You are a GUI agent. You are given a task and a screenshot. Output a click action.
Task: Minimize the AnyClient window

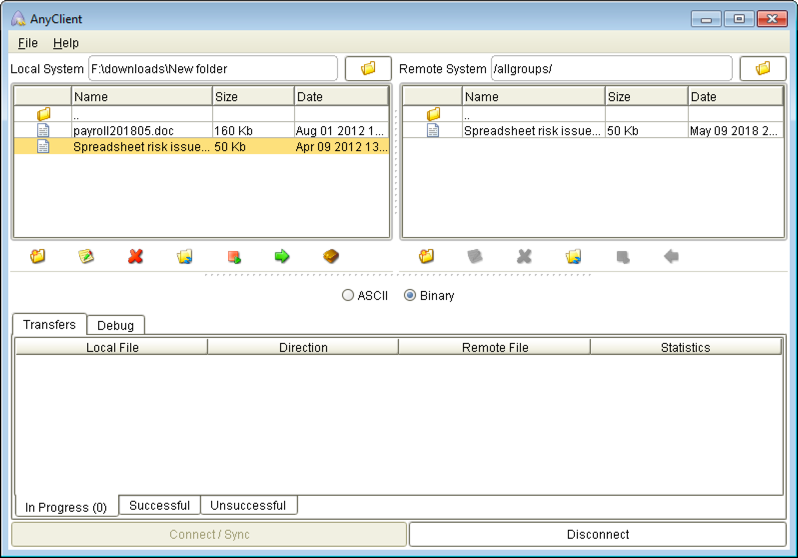coord(706,19)
